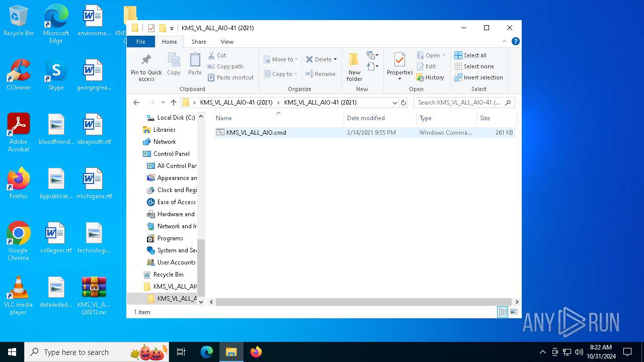Image resolution: width=644 pixels, height=362 pixels.
Task: Open Properties from ribbon
Action: pyautogui.click(x=399, y=66)
